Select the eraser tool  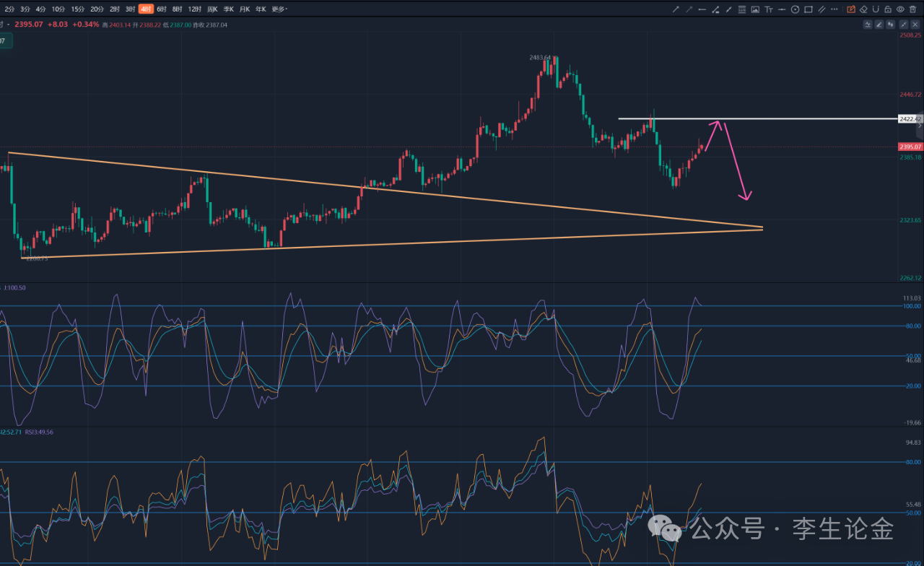[x=863, y=9]
